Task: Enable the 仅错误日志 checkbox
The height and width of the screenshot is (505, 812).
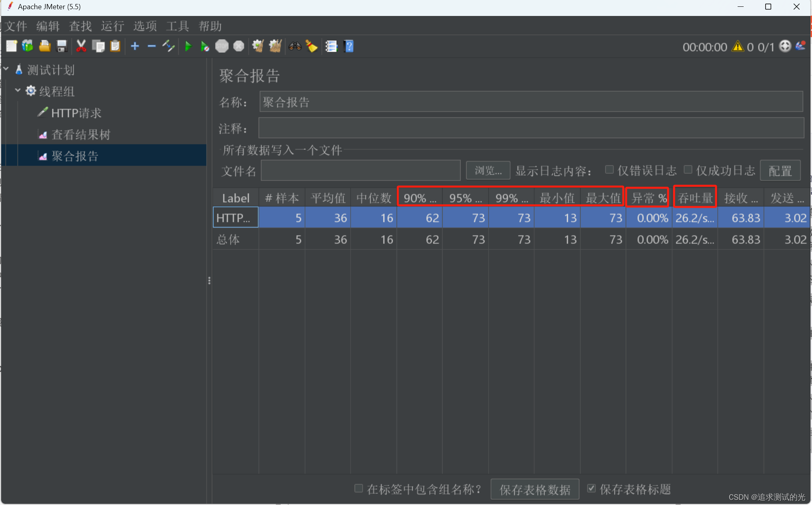Action: click(x=609, y=170)
